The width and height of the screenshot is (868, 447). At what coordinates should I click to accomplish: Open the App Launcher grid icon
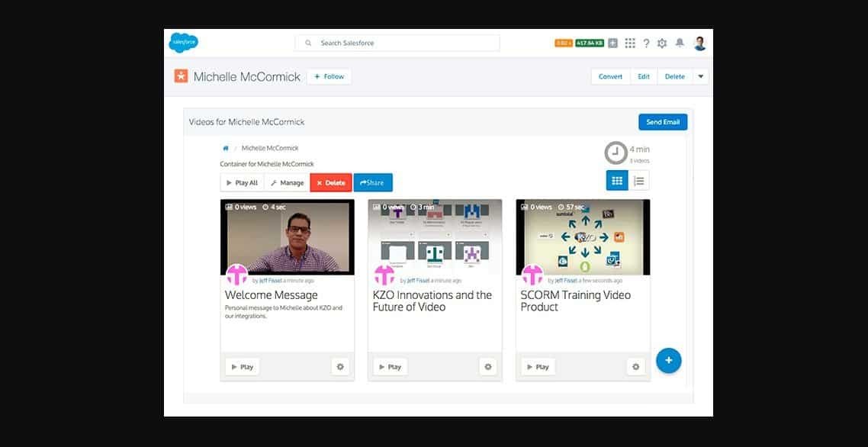coord(630,43)
